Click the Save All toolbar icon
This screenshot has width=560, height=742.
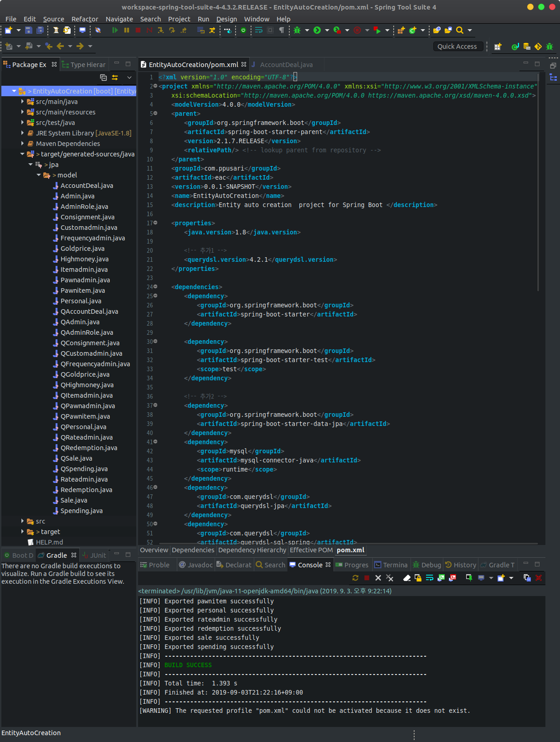pos(40,30)
